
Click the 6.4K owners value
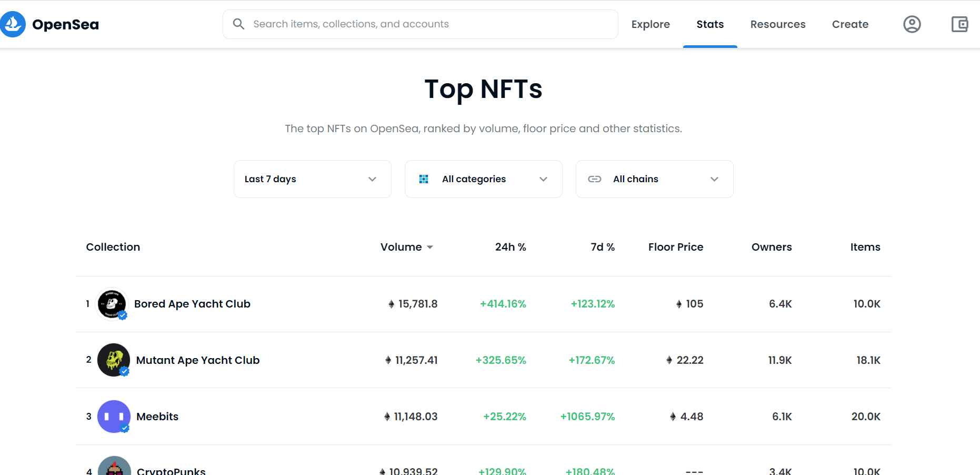tap(780, 304)
